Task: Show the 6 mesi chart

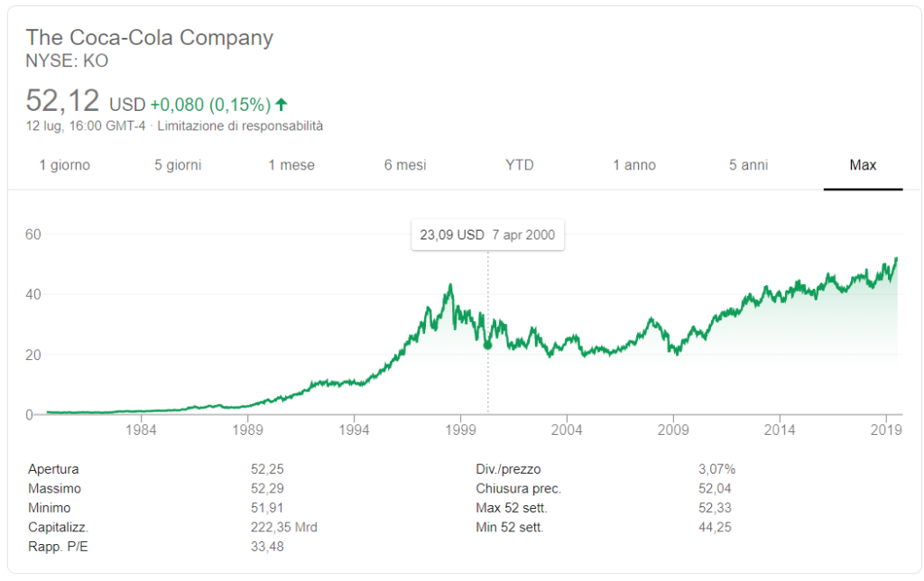Action: tap(405, 165)
